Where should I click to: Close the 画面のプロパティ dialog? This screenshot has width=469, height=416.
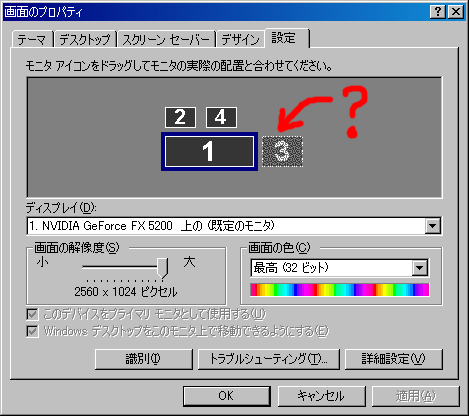456,12
